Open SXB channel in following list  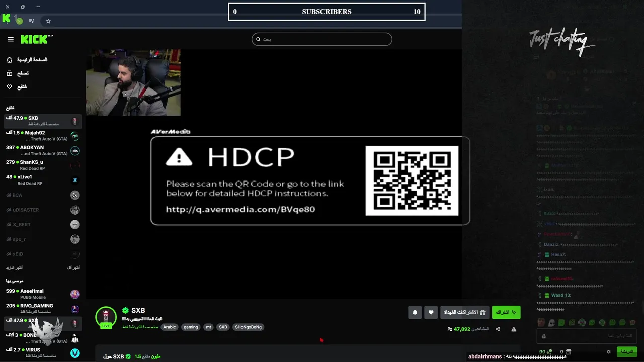[43, 121]
